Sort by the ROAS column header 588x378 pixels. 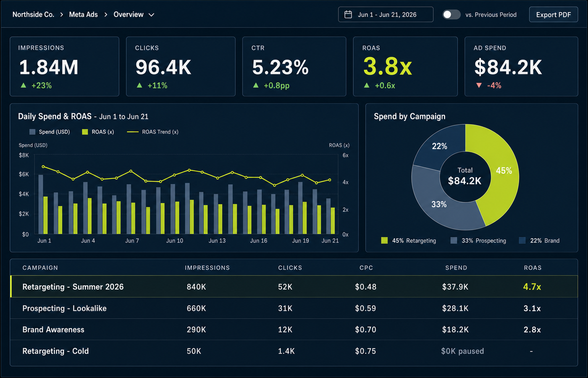pyautogui.click(x=533, y=268)
